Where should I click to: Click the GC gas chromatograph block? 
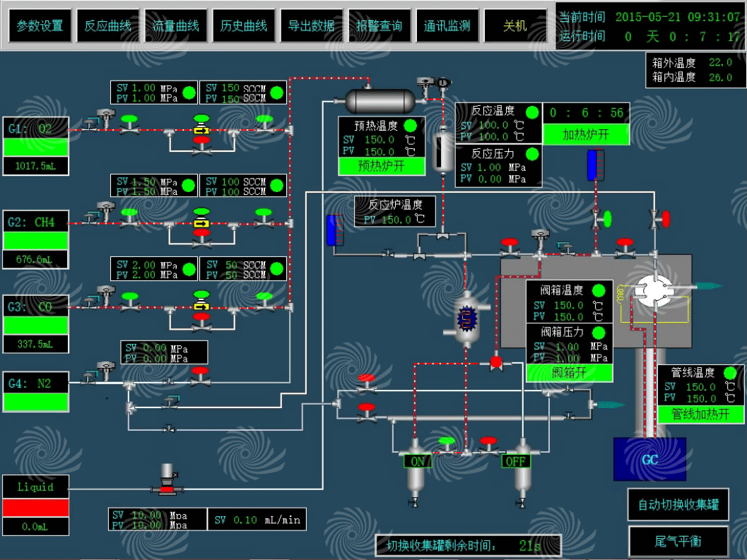649,460
